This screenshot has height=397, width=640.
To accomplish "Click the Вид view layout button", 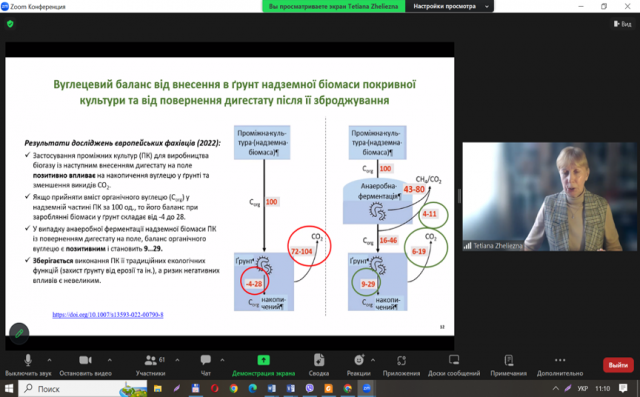I will [622, 24].
